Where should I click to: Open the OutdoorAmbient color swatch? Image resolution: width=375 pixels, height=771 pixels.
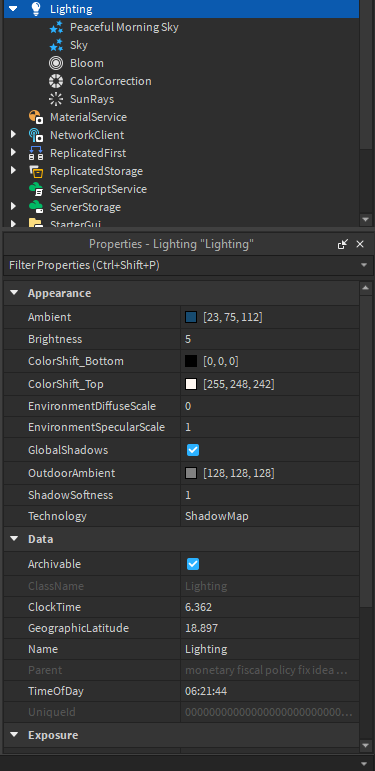pos(191,473)
